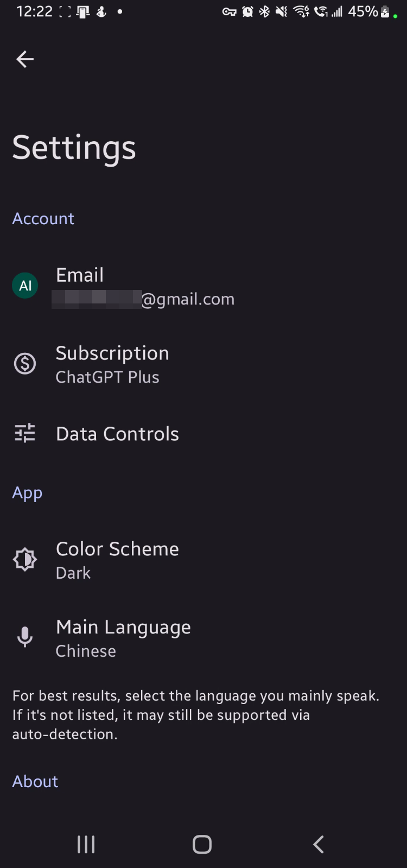Tap the battery percentage in status bar
The width and height of the screenshot is (407, 868).
363,11
